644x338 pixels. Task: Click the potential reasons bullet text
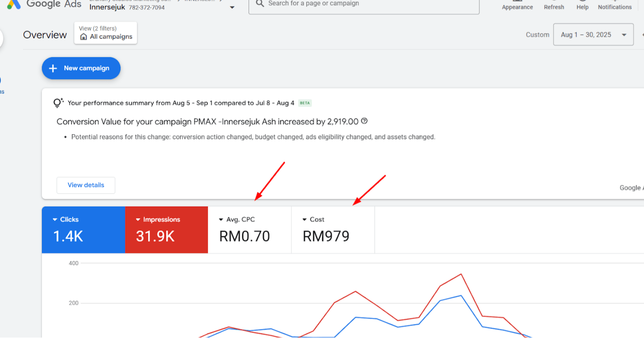pyautogui.click(x=253, y=137)
